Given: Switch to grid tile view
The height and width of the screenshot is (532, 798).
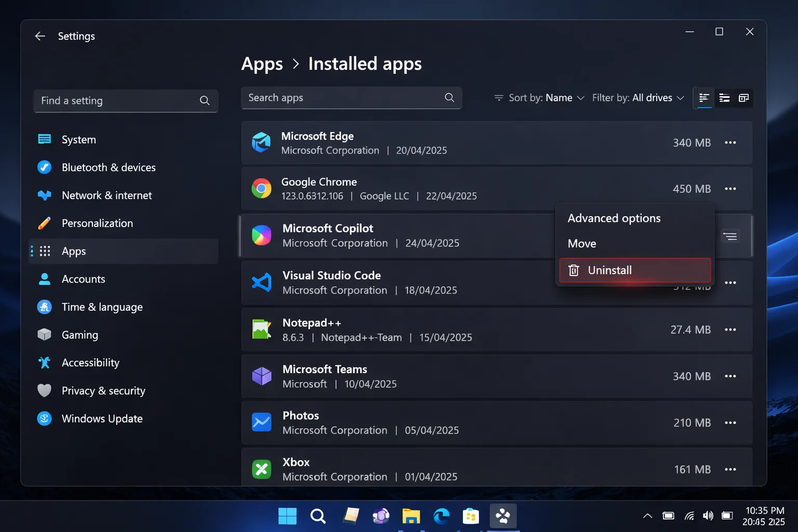Looking at the screenshot, I should tap(743, 98).
